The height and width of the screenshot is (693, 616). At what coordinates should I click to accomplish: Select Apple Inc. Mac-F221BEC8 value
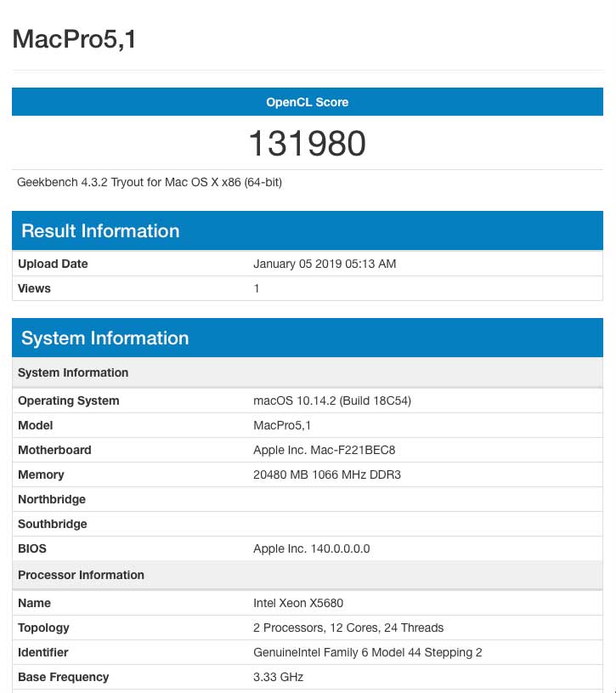324,450
